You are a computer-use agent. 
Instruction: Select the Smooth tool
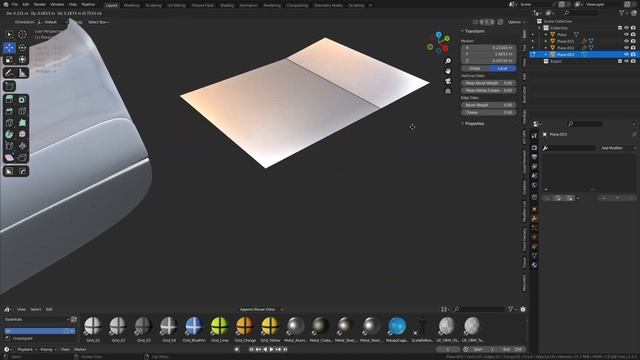[22, 134]
